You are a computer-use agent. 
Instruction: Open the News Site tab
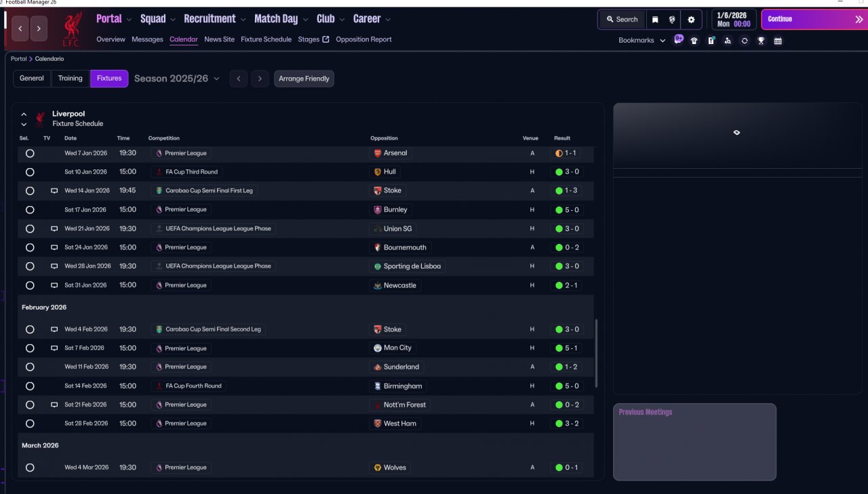coord(219,39)
